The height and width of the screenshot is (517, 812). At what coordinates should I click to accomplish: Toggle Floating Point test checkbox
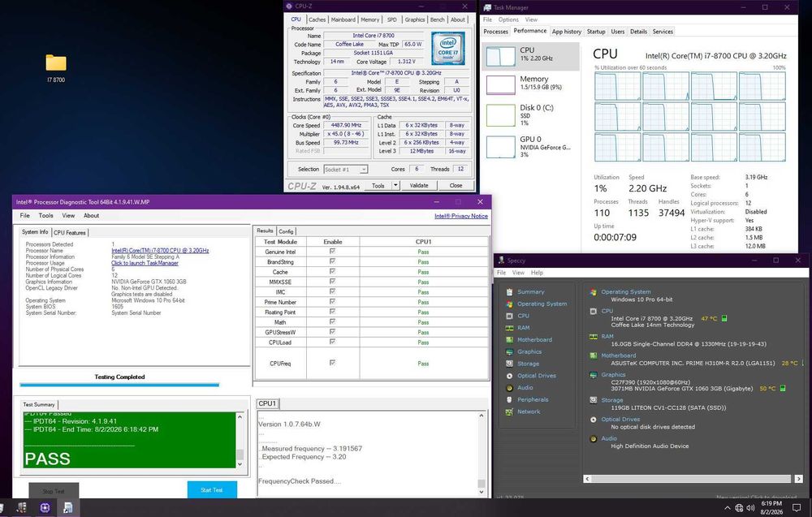click(332, 312)
